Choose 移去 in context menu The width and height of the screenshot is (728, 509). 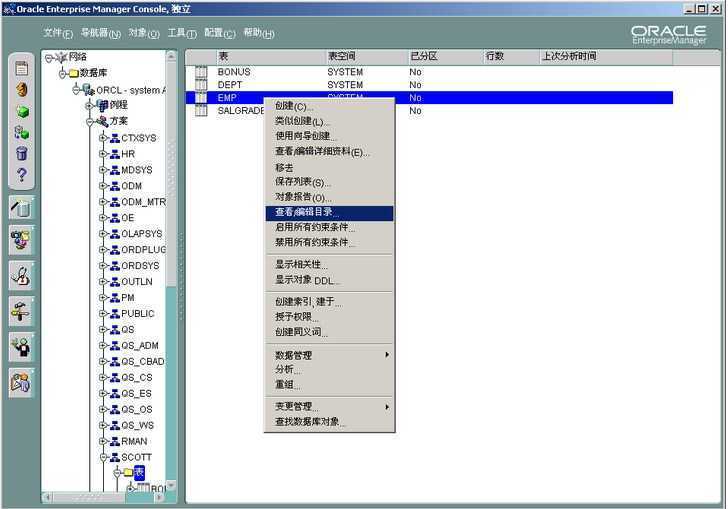coord(329,168)
